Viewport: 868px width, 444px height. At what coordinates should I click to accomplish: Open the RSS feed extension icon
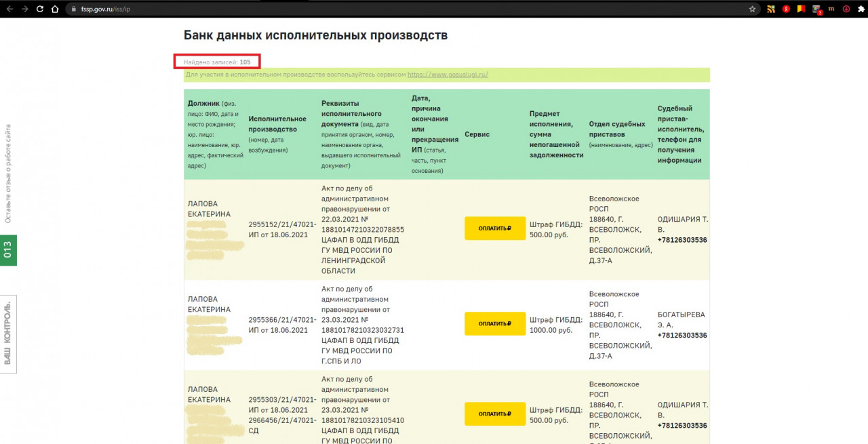[771, 9]
